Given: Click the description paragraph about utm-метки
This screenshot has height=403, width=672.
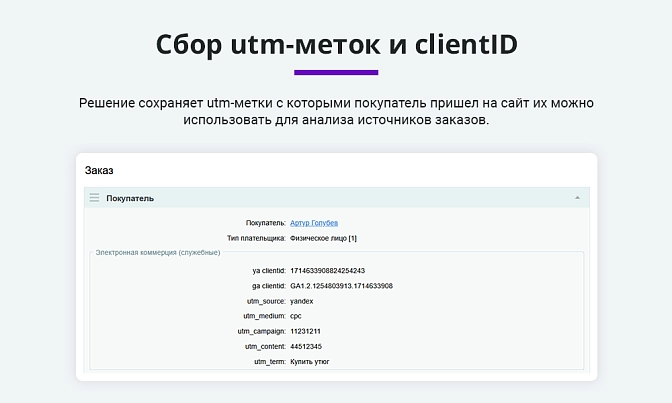Looking at the screenshot, I should point(336,111).
